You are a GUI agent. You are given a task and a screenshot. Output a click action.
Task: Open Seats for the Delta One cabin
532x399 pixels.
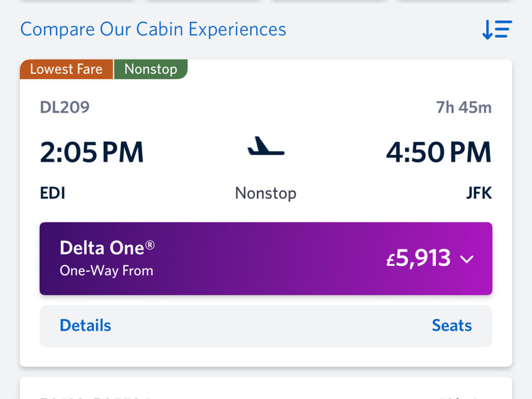[x=451, y=325]
